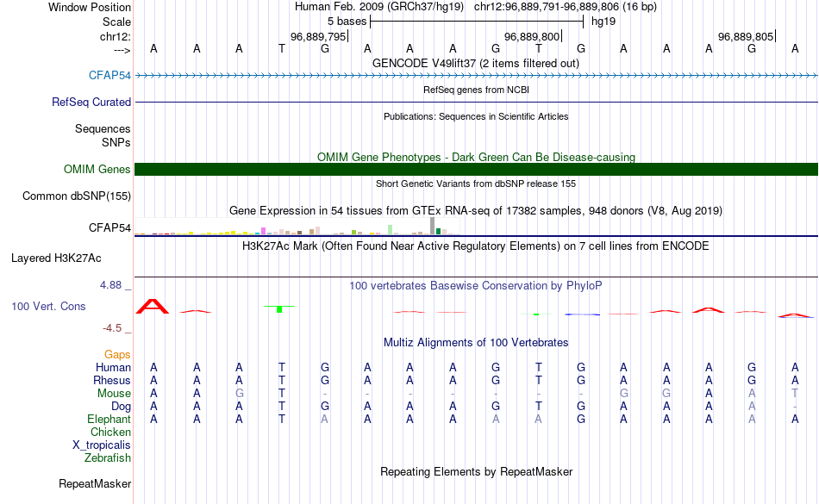Click the 96,889,795 position marker

(x=319, y=36)
